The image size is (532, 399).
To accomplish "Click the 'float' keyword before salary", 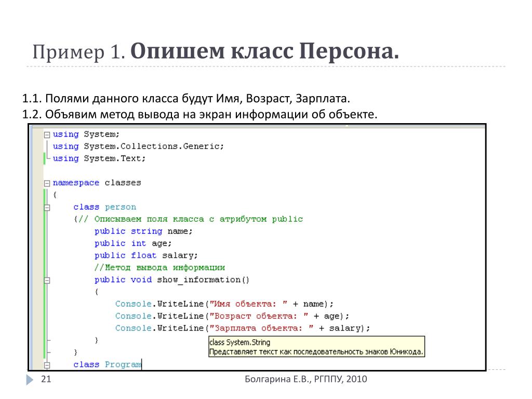I will pyautogui.click(x=144, y=256).
